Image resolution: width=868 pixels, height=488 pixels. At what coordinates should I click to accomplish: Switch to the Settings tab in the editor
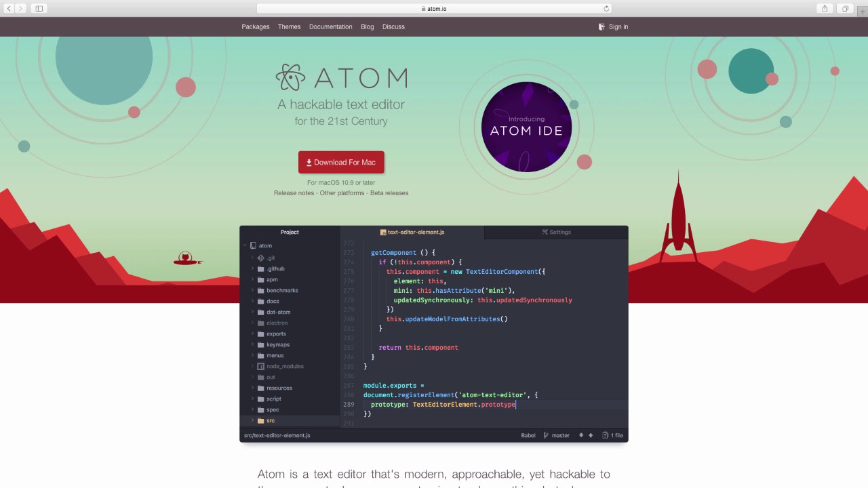click(x=556, y=232)
